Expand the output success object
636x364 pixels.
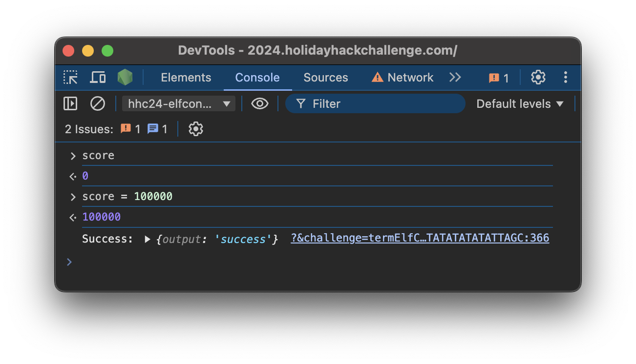tap(148, 239)
